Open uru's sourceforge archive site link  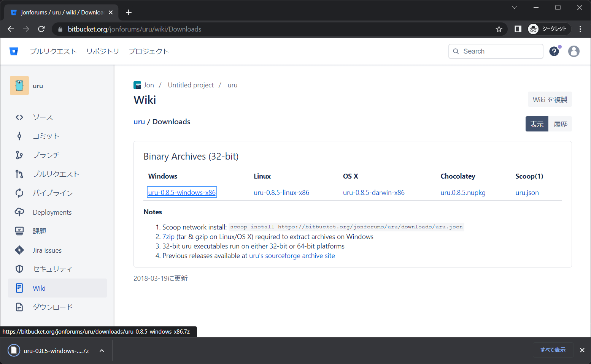292,255
